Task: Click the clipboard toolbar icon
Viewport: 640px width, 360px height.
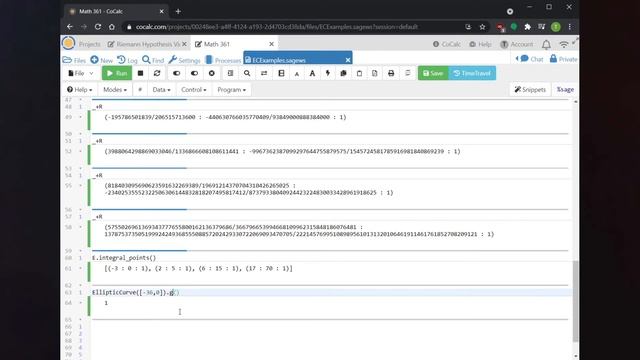Action: (x=359, y=73)
